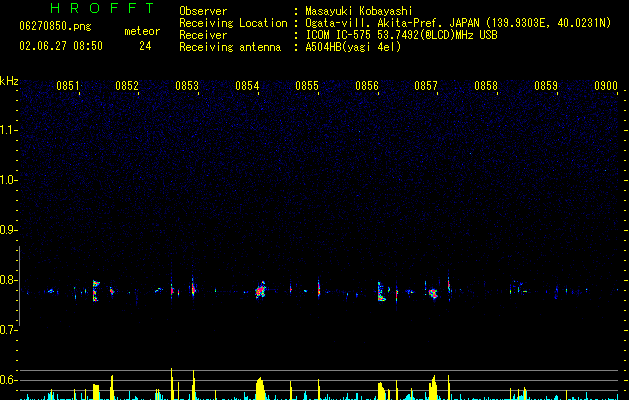Click the tallest yellow intensity bar near 0853

[172, 384]
